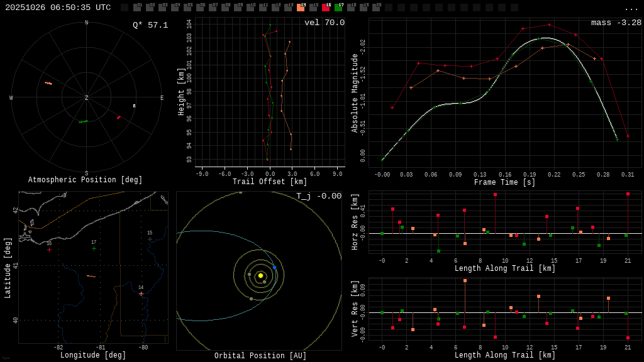Screen dimensions: 644x362
Task: Click the mass -3.28 readout
Action: point(616,23)
